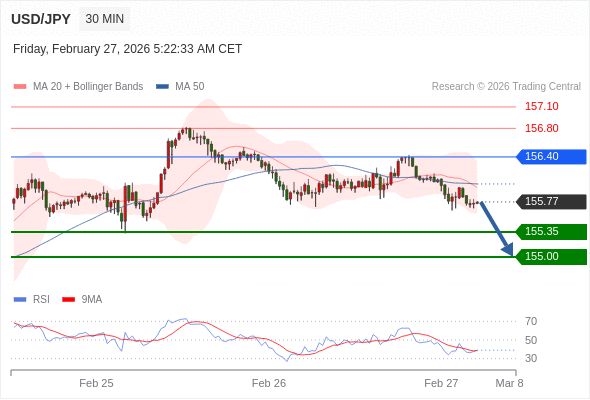Click the RSI legend label
Image resolution: width=590 pixels, height=400 pixels.
(x=41, y=300)
